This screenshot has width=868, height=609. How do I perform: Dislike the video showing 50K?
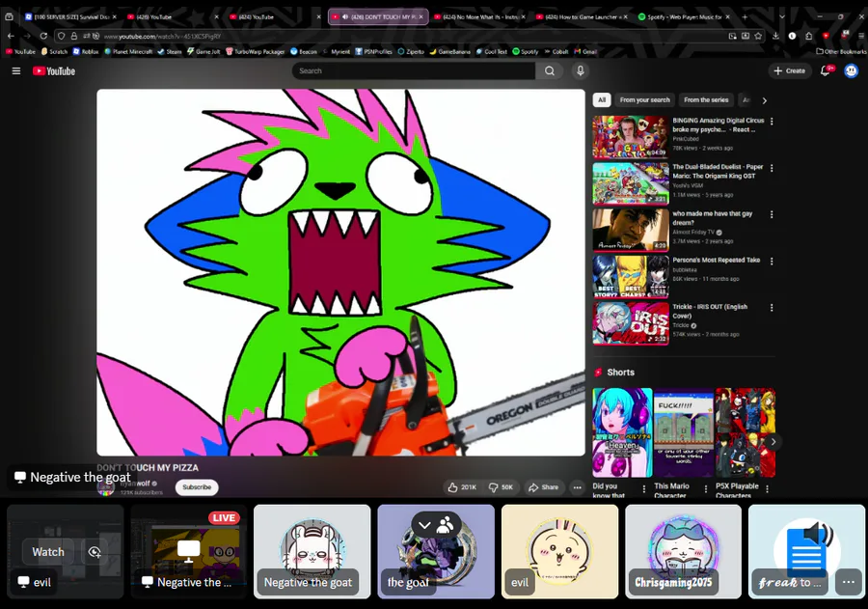501,487
